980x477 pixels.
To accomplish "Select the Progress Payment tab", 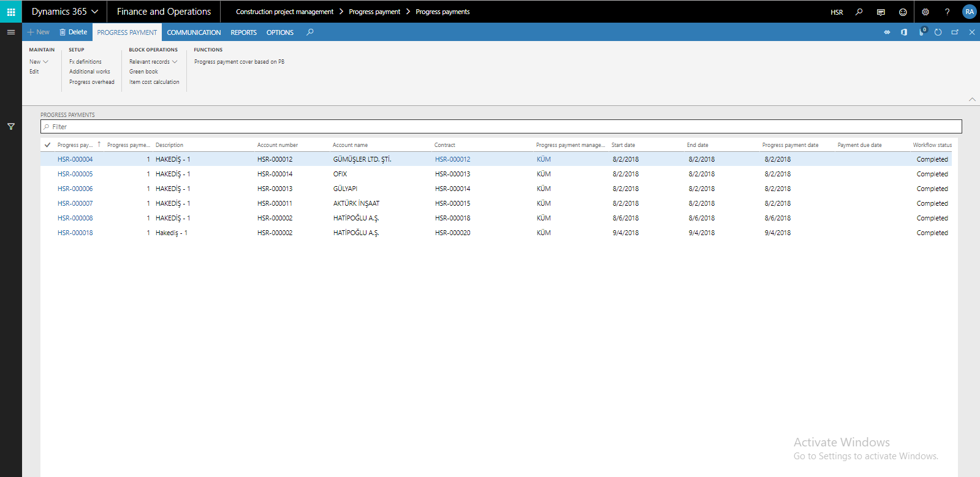I will (x=127, y=32).
